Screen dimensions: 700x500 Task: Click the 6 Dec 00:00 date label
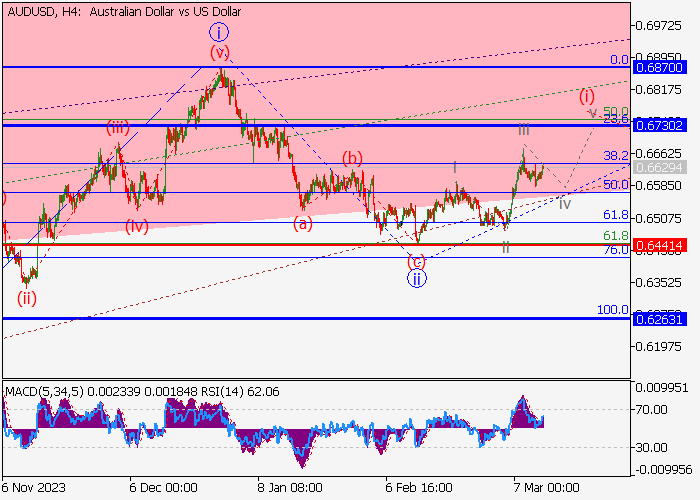pos(163,487)
